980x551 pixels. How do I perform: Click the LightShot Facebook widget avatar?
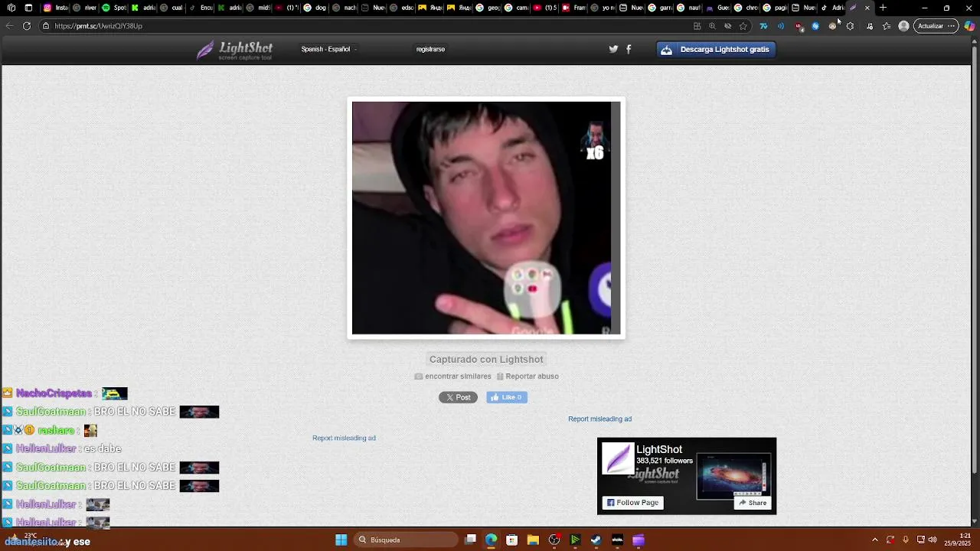(x=618, y=458)
